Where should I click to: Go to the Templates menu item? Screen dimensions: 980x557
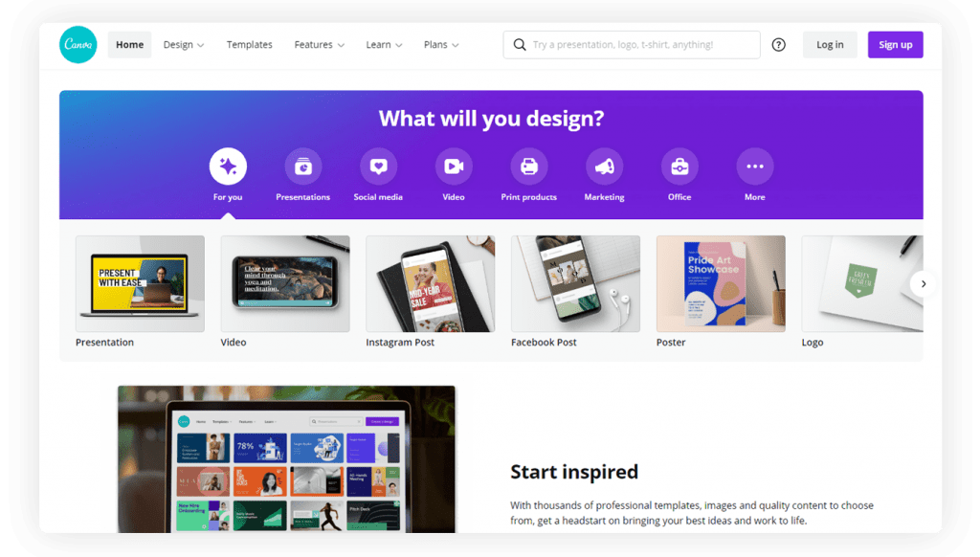click(250, 44)
